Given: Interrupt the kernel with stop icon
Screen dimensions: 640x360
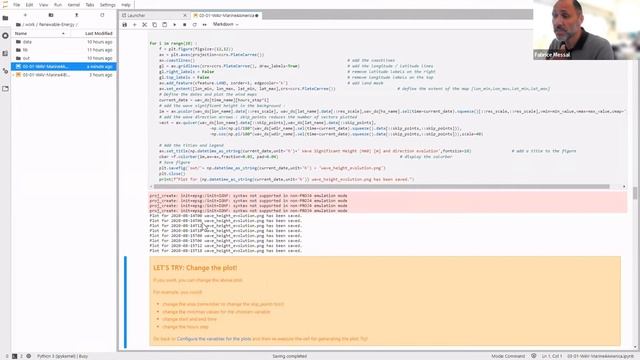Looking at the screenshot, I should [184, 24].
